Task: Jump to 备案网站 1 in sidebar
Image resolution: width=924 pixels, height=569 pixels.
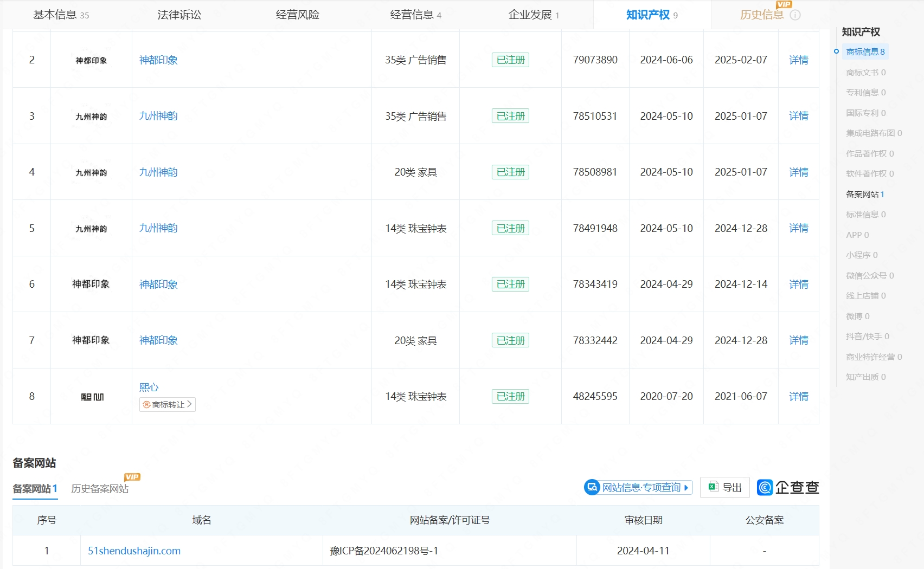Action: (865, 194)
